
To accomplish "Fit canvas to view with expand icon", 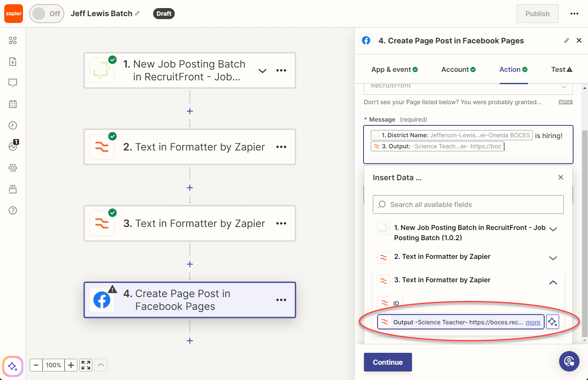I will point(86,365).
